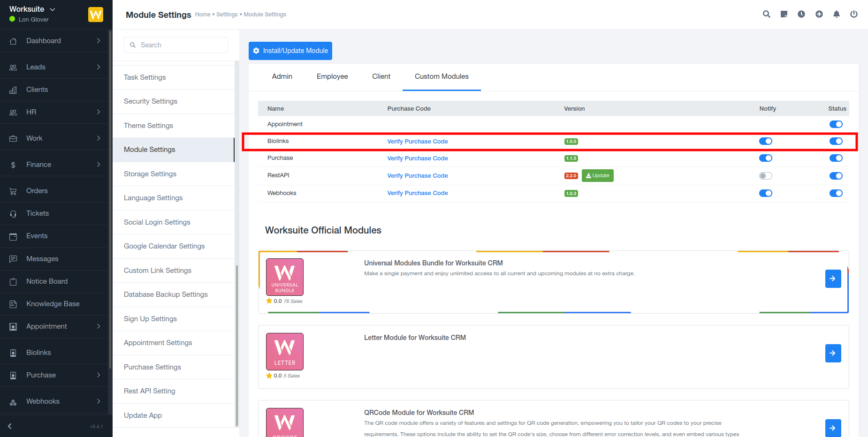Viewport: 868px width, 437px height.
Task: Click Install/Update Module button
Action: [290, 51]
